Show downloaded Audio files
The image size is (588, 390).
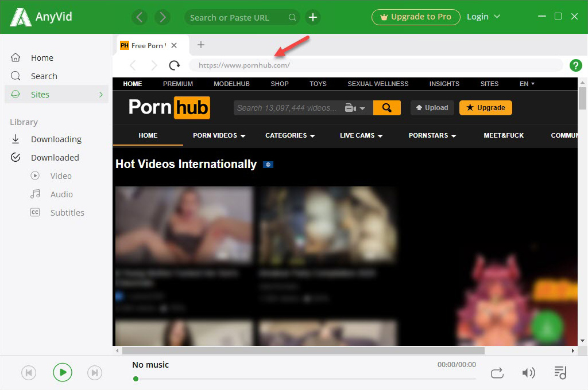click(61, 194)
